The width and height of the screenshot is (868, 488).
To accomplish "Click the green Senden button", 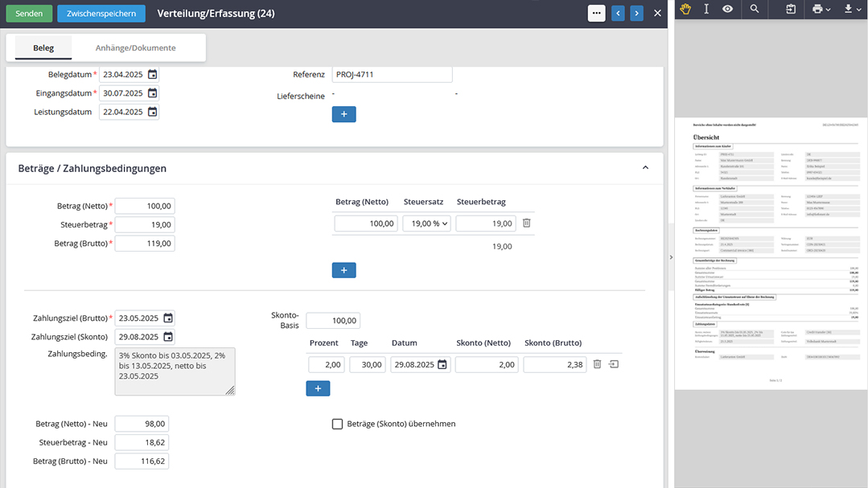I will [29, 14].
